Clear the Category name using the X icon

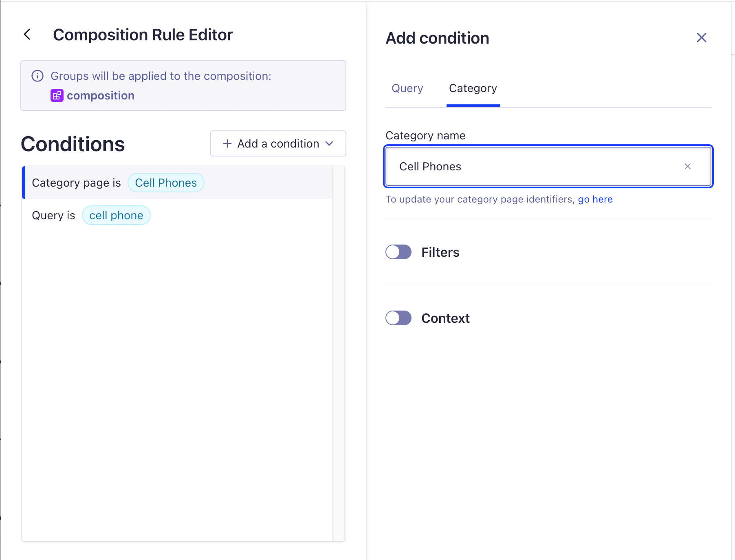tap(688, 166)
